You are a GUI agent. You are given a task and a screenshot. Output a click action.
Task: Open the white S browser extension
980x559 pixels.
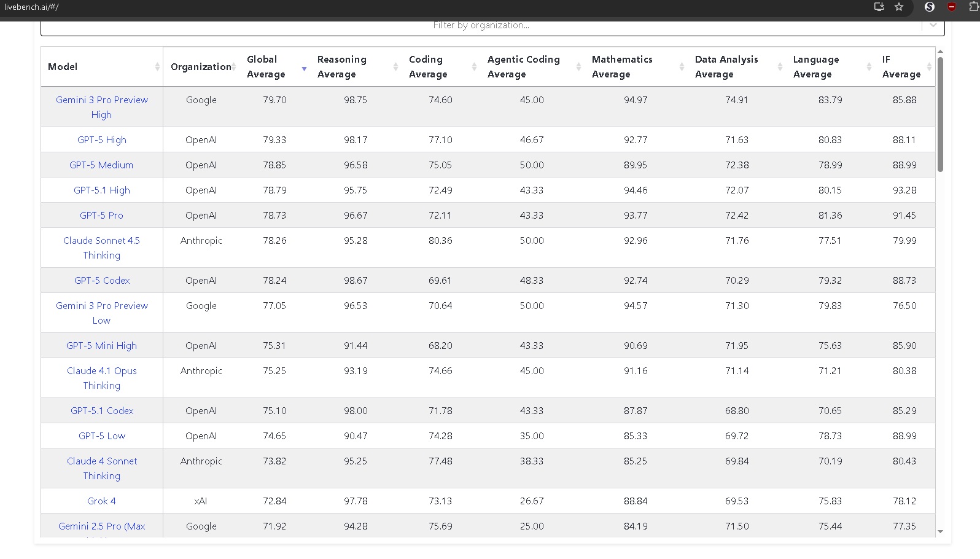pyautogui.click(x=930, y=7)
